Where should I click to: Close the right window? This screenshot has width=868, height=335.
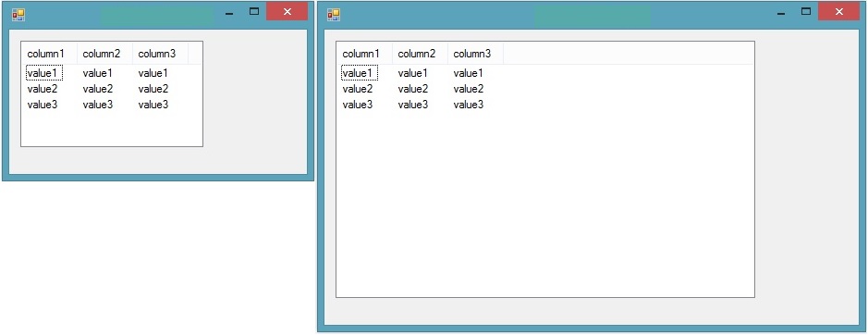(838, 12)
